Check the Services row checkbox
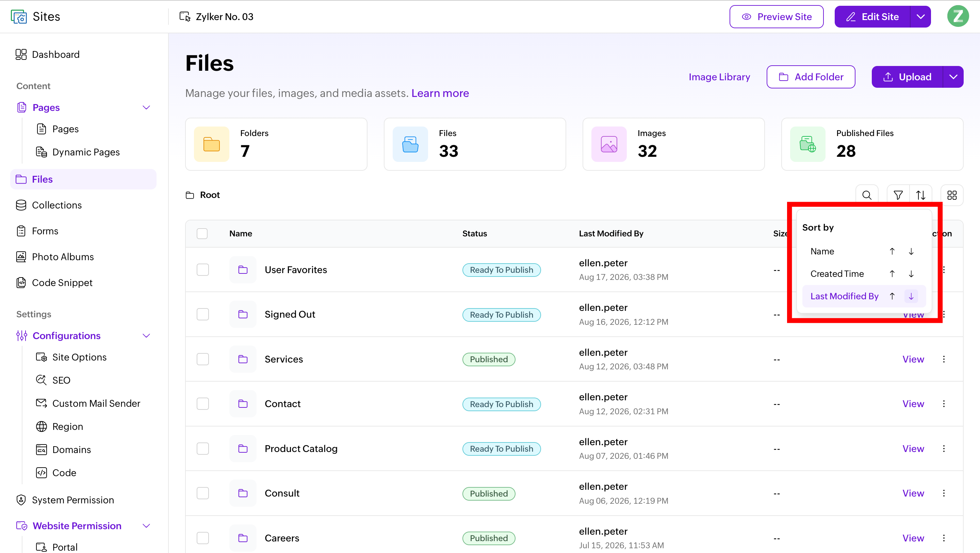The image size is (980, 553). 203,359
